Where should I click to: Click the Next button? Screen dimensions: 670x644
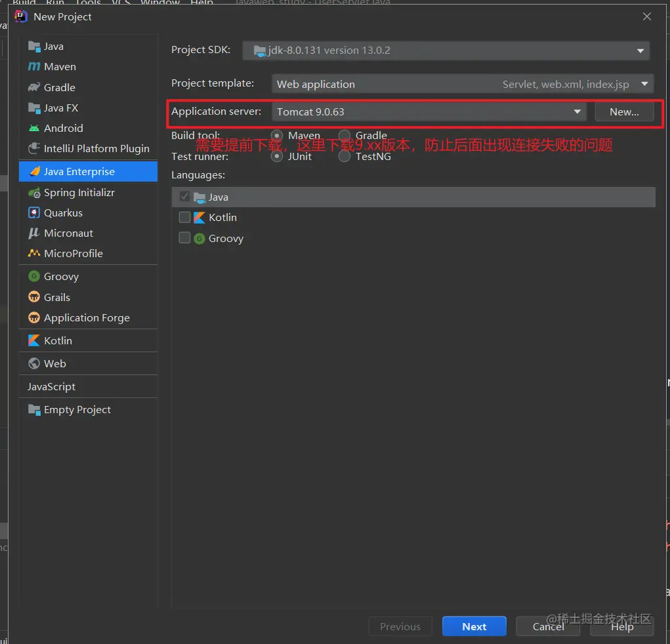(474, 626)
